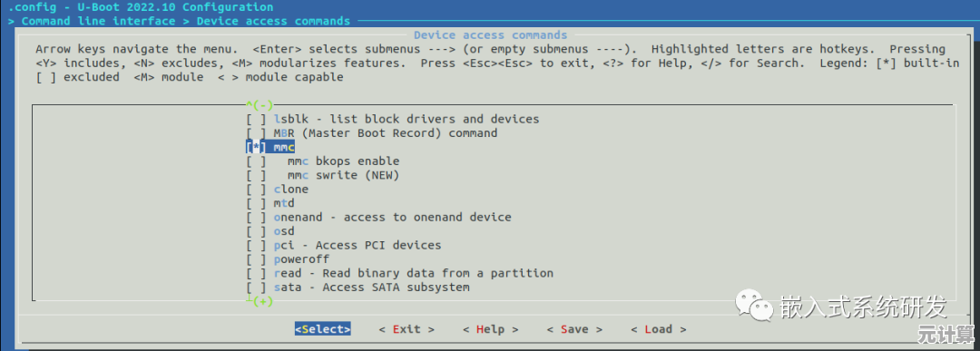980x351 pixels.
Task: Toggle the checked mmc option checkbox
Action: pos(256,148)
